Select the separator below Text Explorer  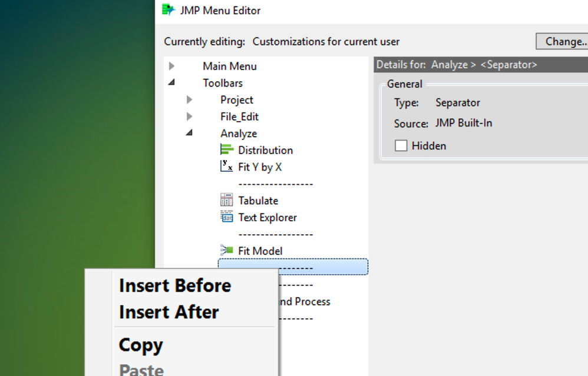(x=276, y=234)
